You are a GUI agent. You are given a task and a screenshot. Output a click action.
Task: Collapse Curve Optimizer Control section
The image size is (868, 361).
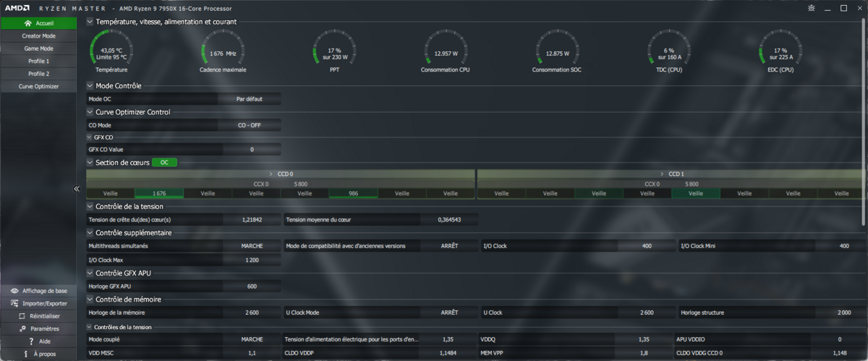[x=90, y=112]
